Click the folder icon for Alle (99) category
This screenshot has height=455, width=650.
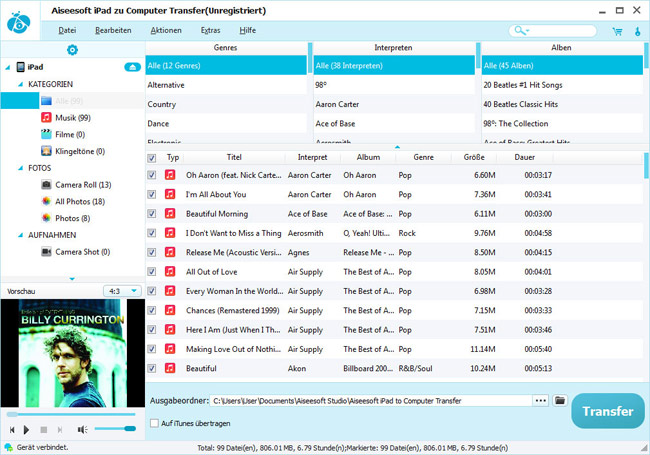46,101
